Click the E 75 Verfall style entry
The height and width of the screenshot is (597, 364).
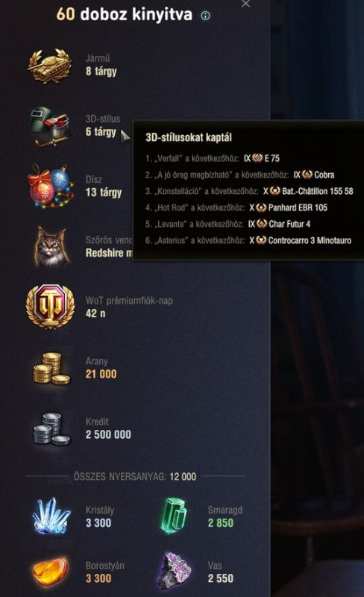click(x=213, y=158)
